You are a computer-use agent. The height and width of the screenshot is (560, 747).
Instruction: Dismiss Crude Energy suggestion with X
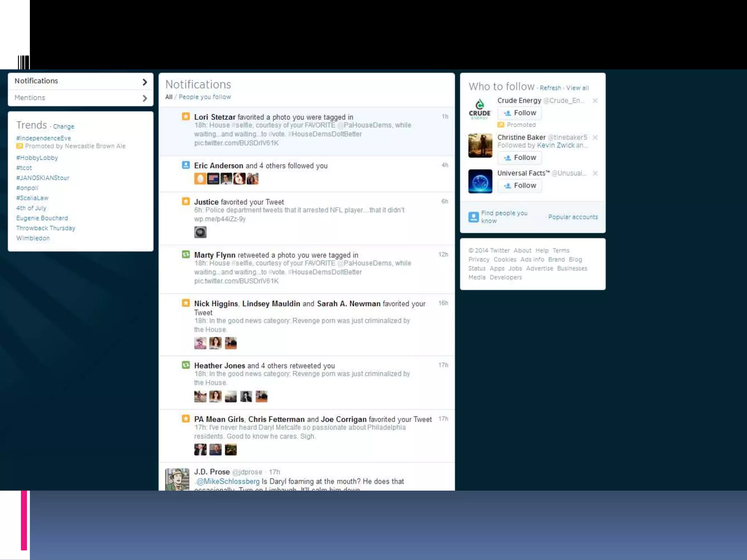pos(595,101)
